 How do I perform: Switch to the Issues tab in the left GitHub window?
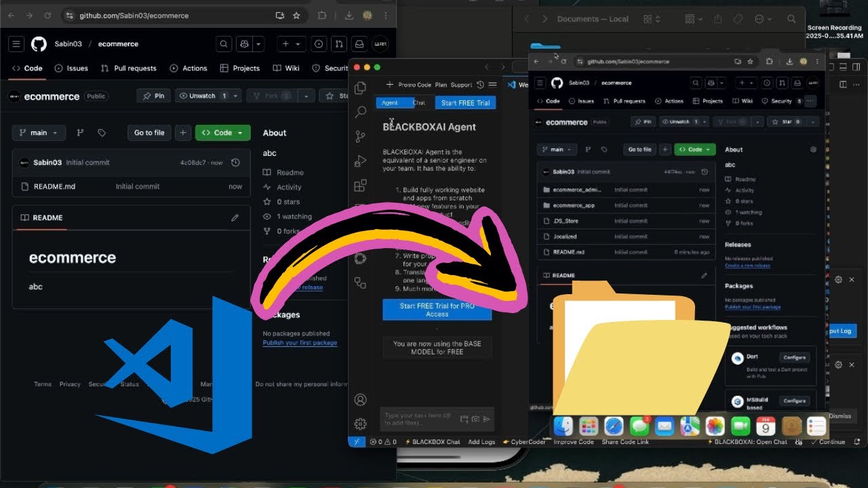(71, 68)
